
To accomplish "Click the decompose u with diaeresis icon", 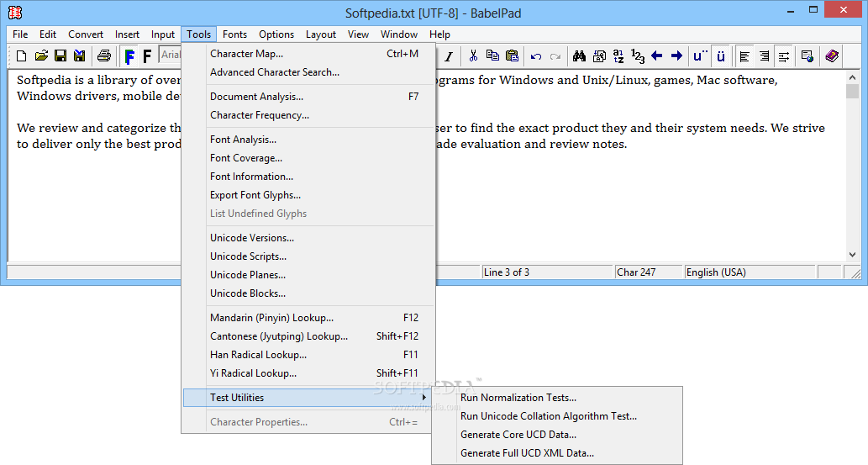I will point(700,56).
